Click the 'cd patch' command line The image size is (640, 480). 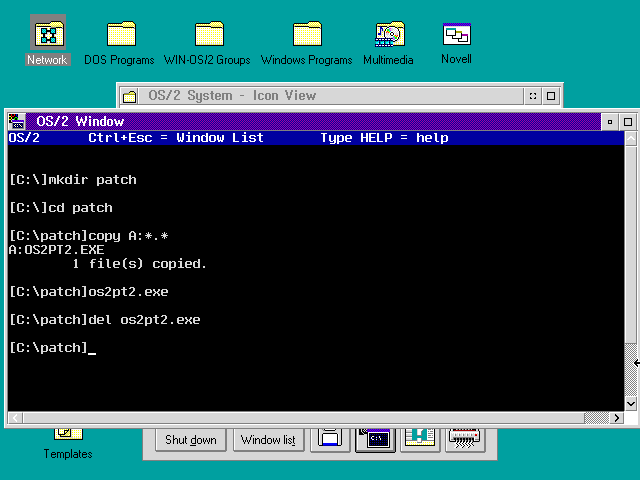point(61,208)
